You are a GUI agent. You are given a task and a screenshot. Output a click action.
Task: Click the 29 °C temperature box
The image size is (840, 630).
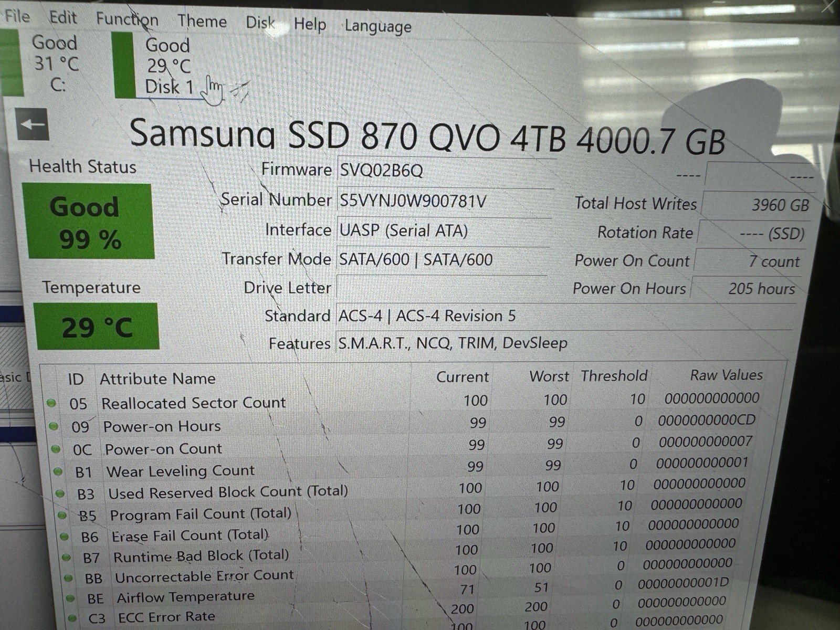click(96, 327)
